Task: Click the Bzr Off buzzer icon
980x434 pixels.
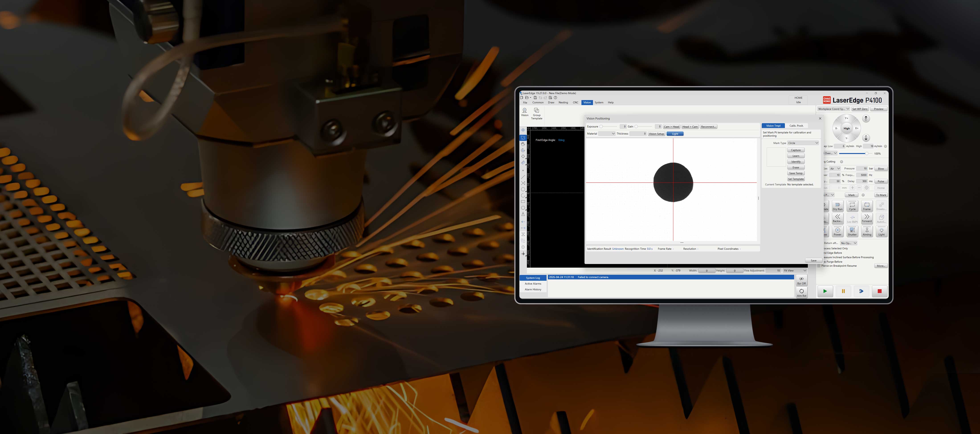Action: [801, 280]
